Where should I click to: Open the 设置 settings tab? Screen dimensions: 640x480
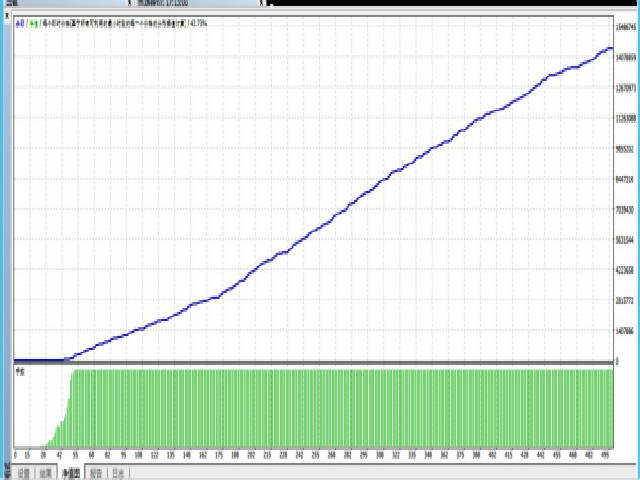click(x=23, y=474)
